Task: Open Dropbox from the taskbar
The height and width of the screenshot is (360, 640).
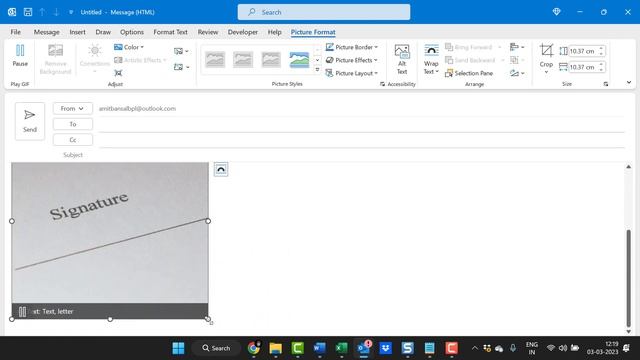Action: [x=385, y=348]
